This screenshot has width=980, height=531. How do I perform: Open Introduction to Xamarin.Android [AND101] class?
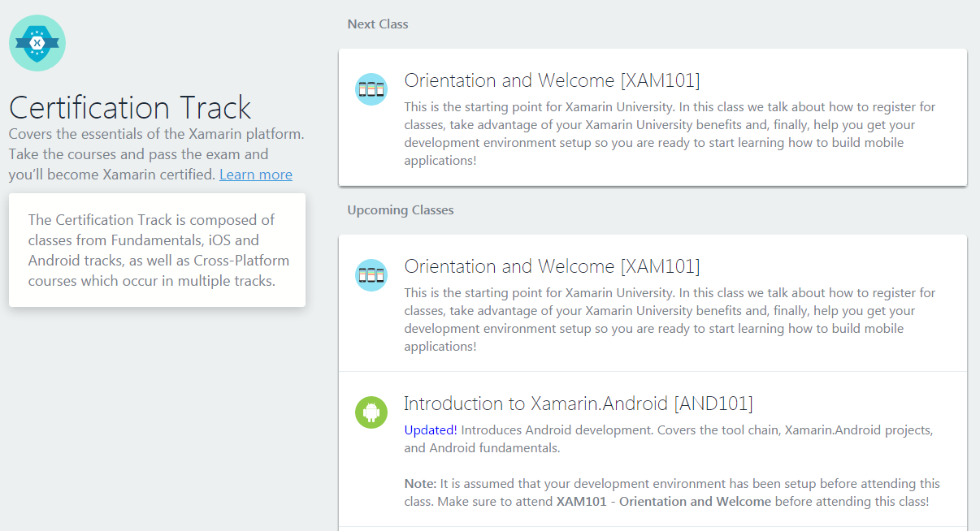[x=579, y=404]
